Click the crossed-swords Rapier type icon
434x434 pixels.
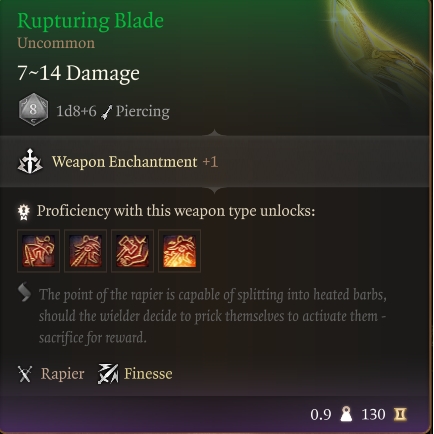tap(25, 374)
